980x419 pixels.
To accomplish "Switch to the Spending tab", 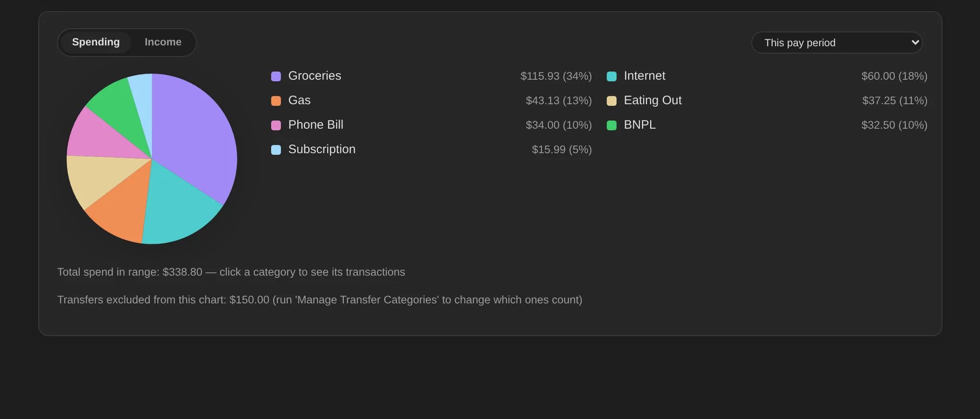I will 96,42.
